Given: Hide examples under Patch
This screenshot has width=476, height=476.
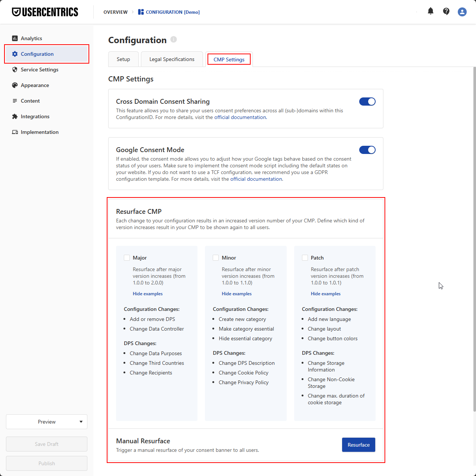Looking at the screenshot, I should 326,294.
